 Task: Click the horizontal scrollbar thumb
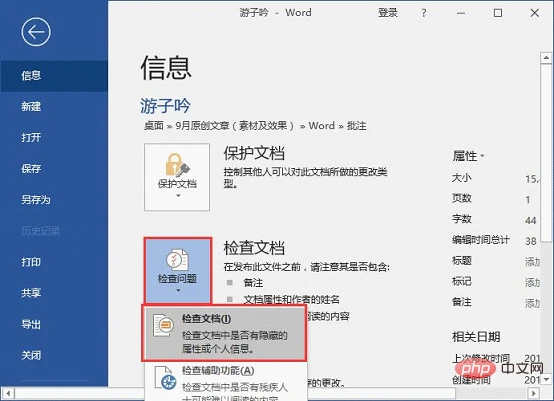pyautogui.click(x=235, y=393)
